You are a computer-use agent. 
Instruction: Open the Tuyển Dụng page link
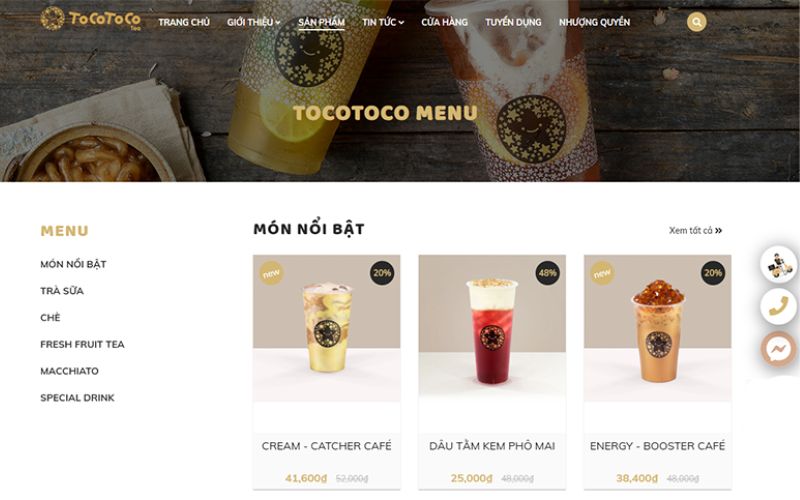pyautogui.click(x=513, y=22)
